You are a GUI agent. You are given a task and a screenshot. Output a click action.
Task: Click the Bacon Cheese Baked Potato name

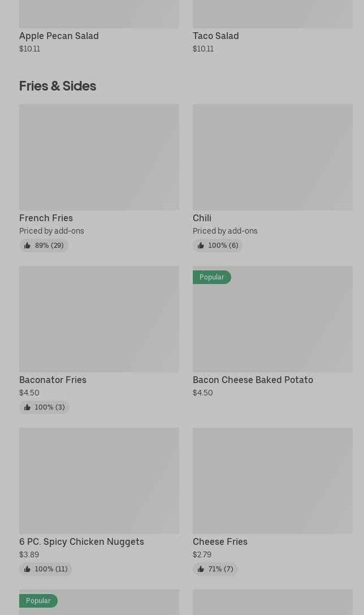click(x=253, y=380)
